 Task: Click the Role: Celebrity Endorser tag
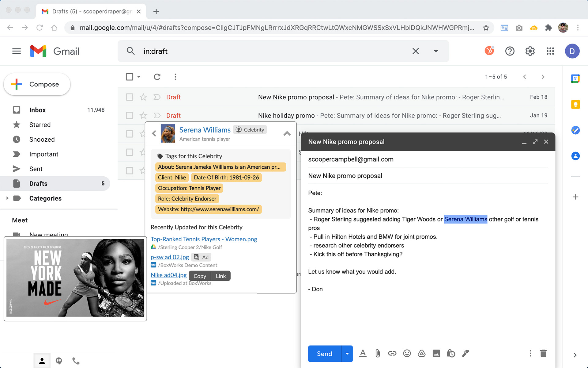point(187,199)
